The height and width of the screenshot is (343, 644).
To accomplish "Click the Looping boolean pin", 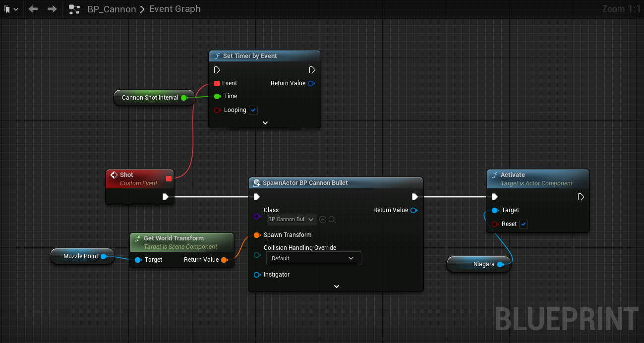I will click(217, 110).
